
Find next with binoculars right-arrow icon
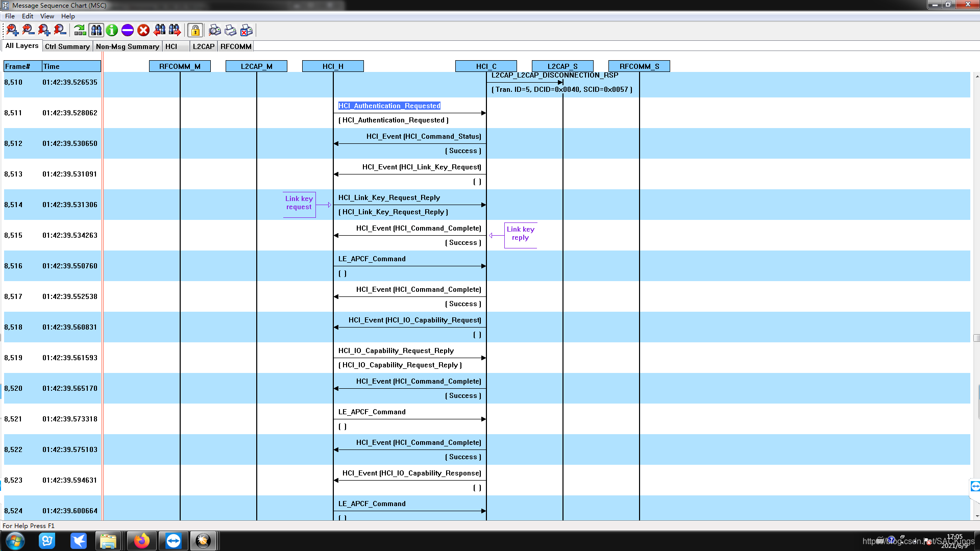coord(175,30)
